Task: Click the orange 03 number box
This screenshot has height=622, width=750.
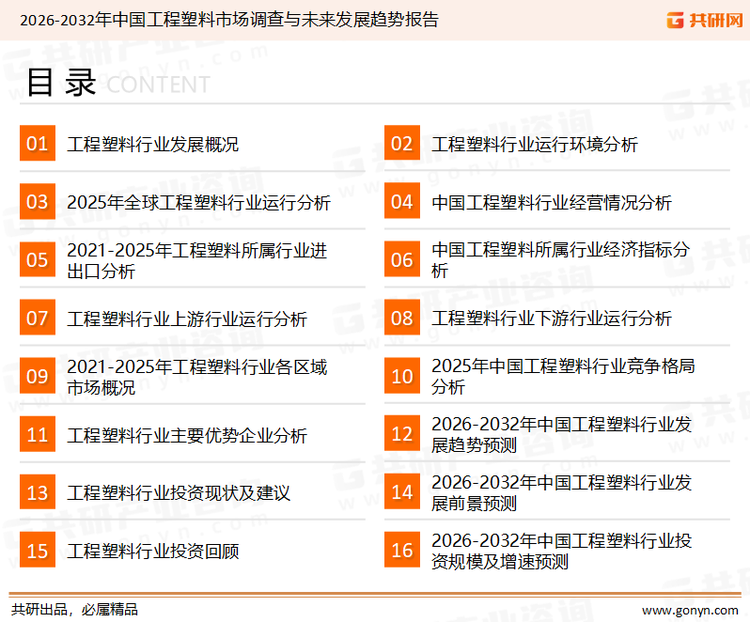Action: click(37, 201)
